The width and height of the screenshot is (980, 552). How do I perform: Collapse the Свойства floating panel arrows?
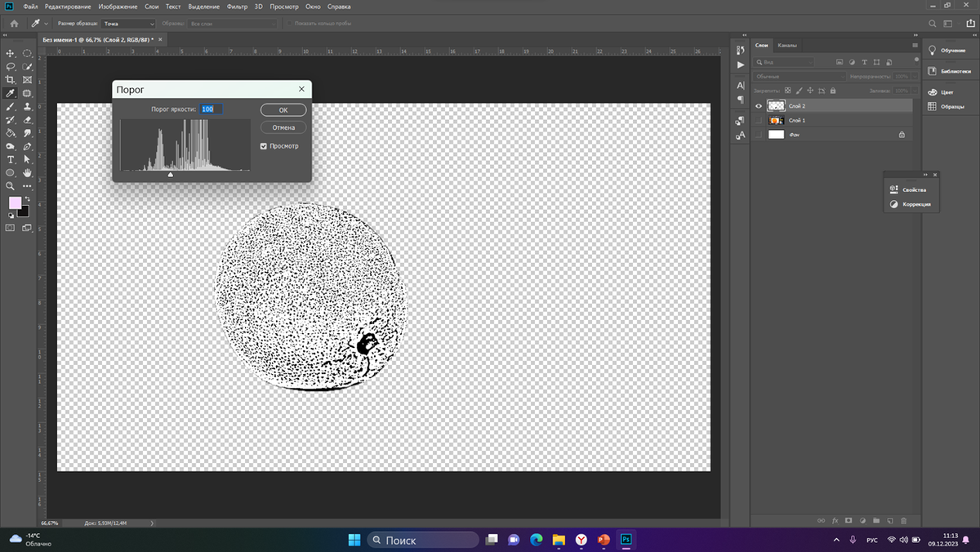coord(926,175)
